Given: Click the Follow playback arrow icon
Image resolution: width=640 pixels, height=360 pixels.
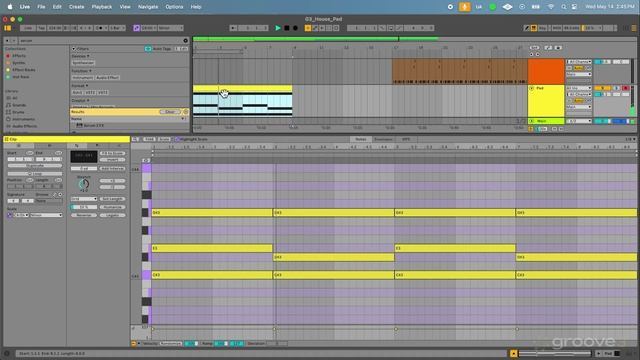Looking at the screenshot, I should point(233,28).
